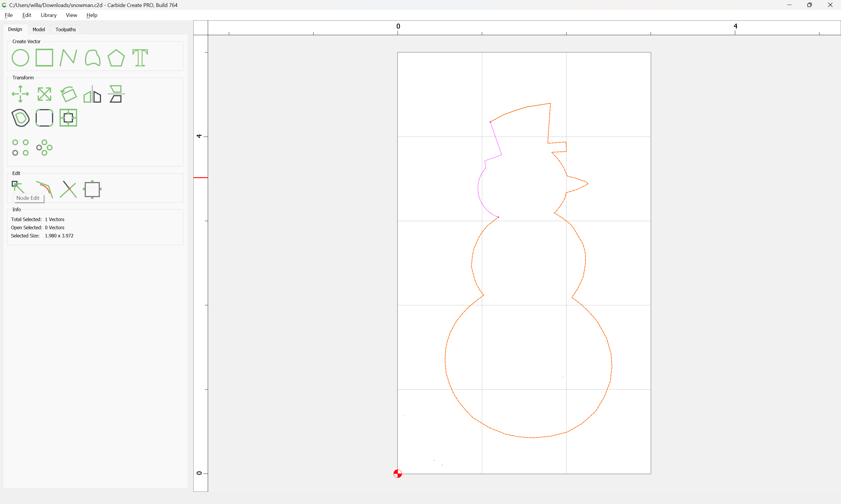Select the Circle vector tool

click(20, 58)
